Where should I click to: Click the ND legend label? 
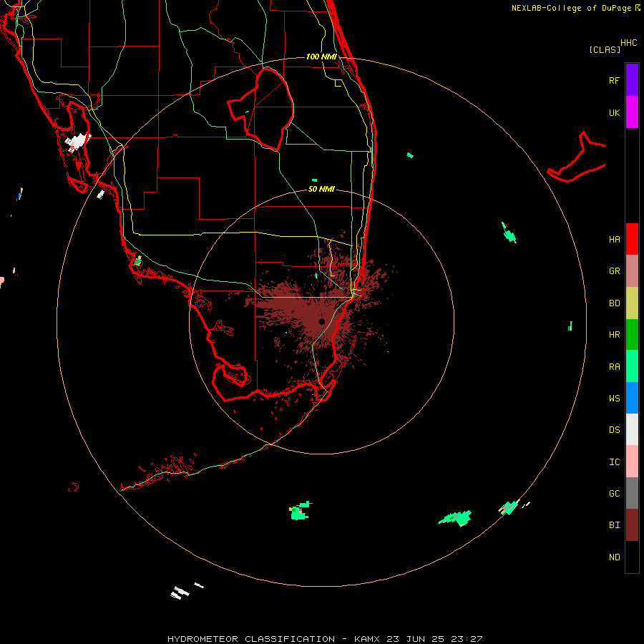pyautogui.click(x=614, y=557)
